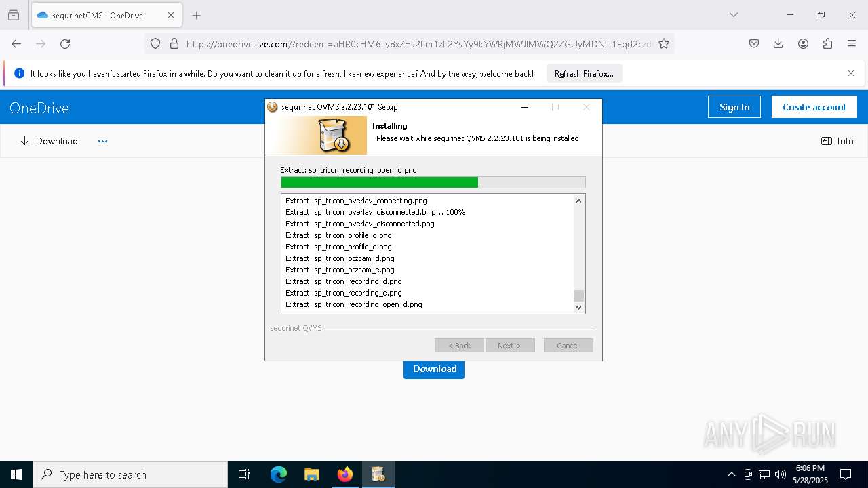
Task: Click the taskbar search box
Action: (130, 474)
